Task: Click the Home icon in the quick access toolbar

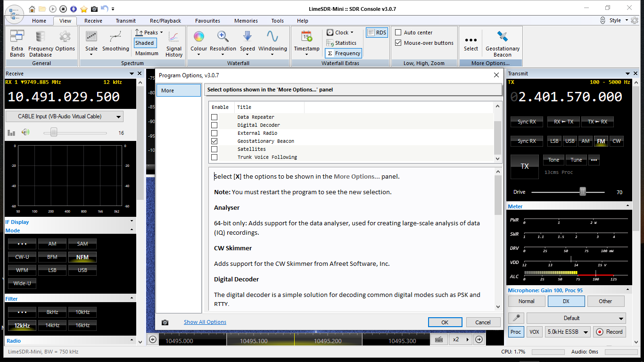Action: pos(32,8)
